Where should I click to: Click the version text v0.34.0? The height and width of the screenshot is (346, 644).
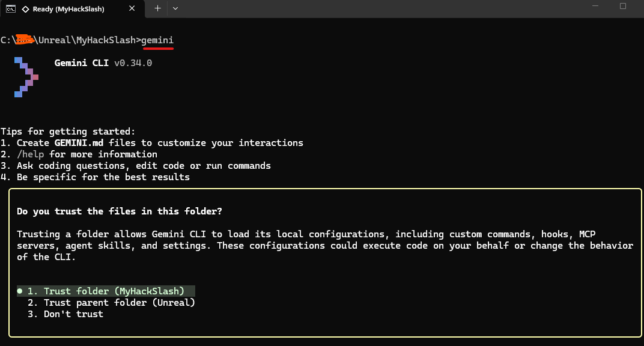[x=133, y=63]
